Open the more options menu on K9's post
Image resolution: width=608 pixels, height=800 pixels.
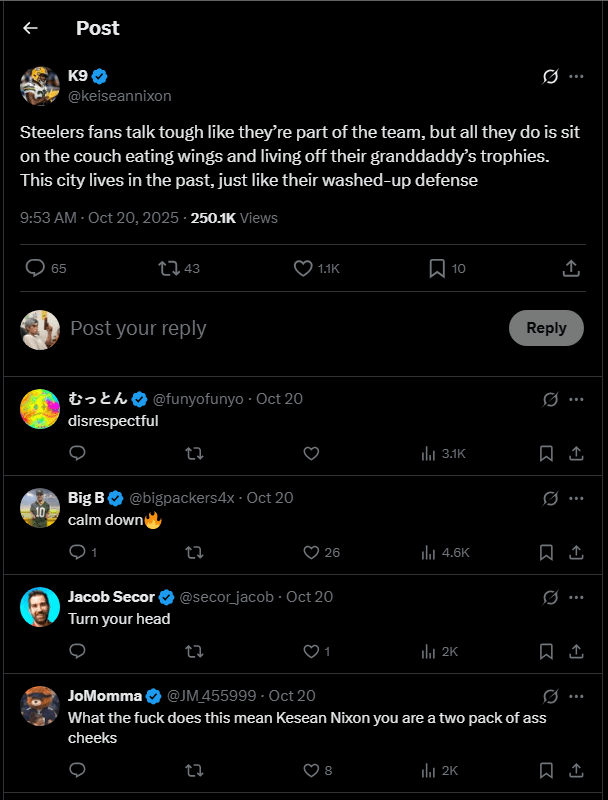(576, 77)
